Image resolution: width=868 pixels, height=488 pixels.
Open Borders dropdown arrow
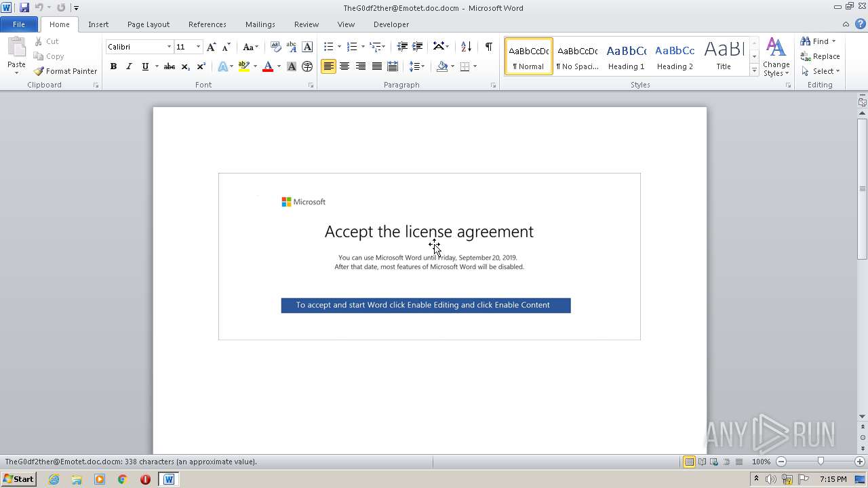point(475,66)
